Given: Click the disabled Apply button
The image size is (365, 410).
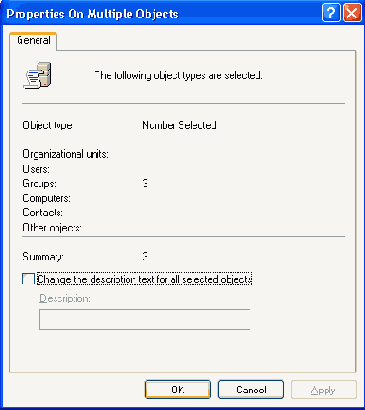Looking at the screenshot, I should tap(324, 389).
